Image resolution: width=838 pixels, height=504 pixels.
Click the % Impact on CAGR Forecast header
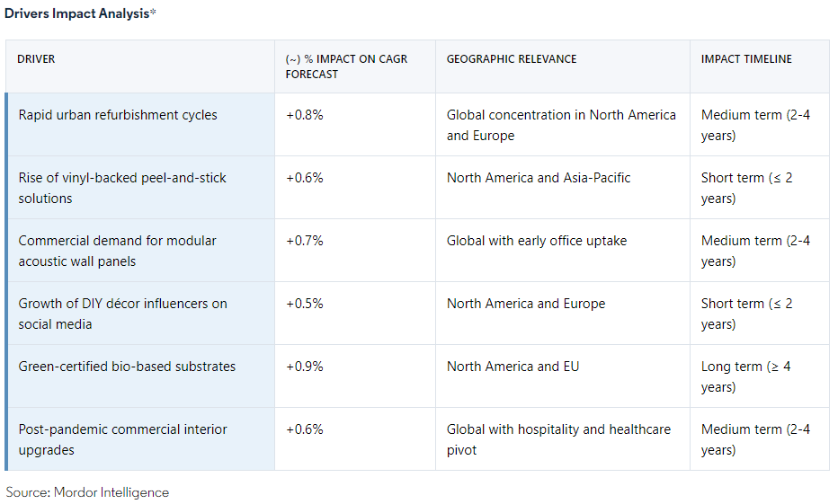coord(346,66)
